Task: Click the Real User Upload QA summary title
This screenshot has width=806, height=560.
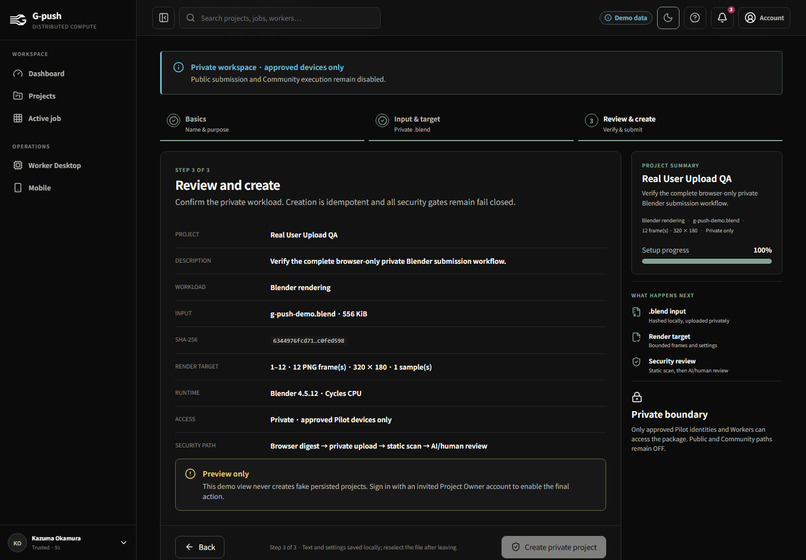Action: pos(686,179)
